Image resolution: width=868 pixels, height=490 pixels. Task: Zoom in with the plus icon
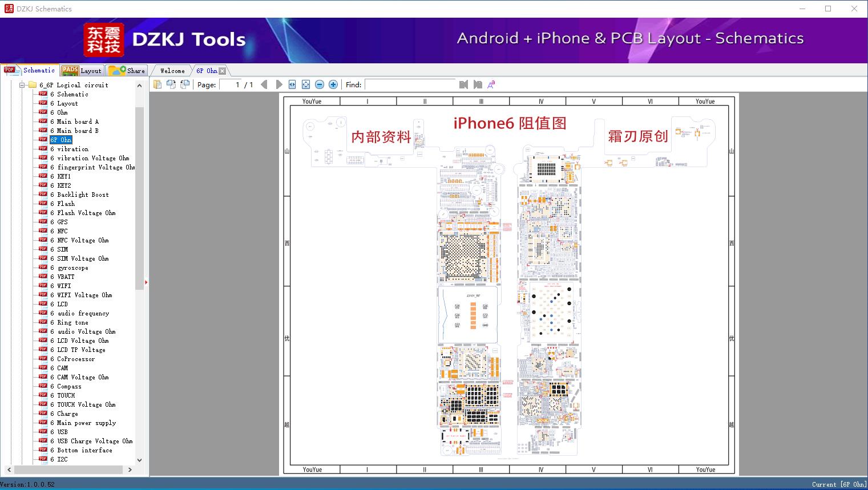[x=333, y=84]
